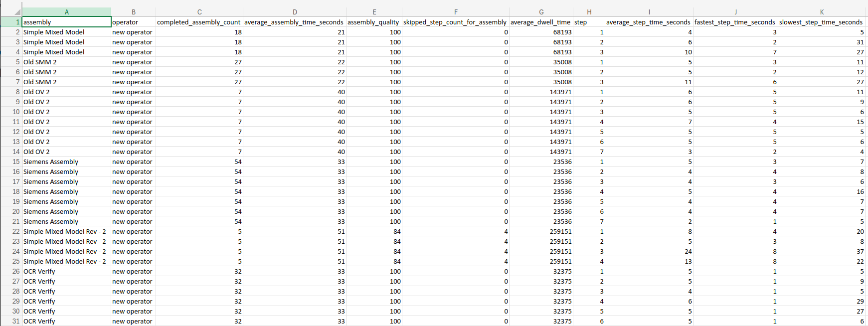Image resolution: width=868 pixels, height=326 pixels.
Task: Click assembly quality 84 in row 24
Action: [397, 251]
